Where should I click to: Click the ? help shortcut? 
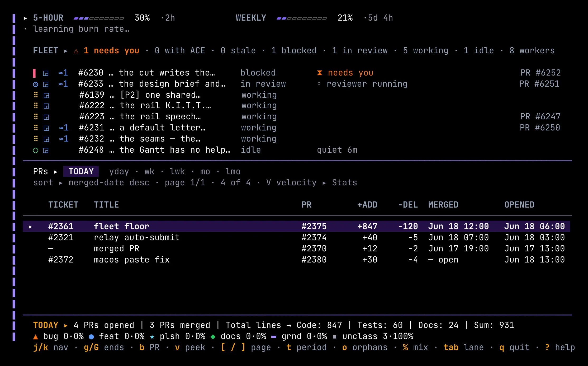[x=560, y=348]
